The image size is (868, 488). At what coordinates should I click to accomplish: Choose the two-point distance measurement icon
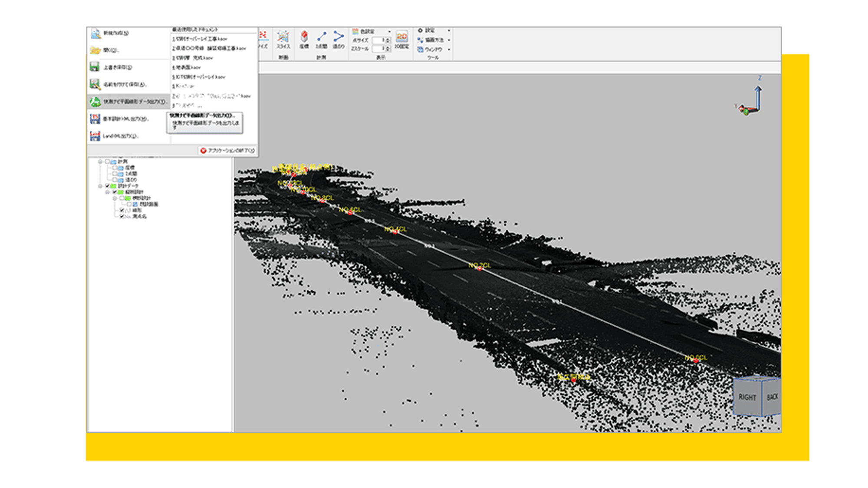tap(322, 36)
